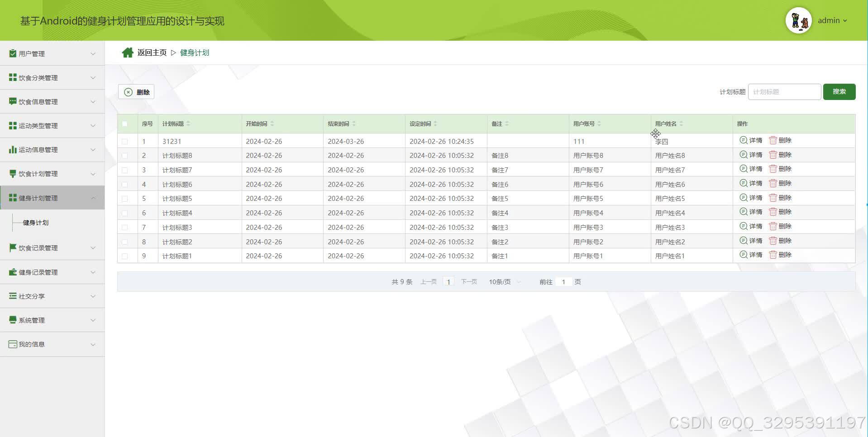Viewport: 868px width, 437px height.
Task: Click the 系统管理 icon
Action: point(13,320)
